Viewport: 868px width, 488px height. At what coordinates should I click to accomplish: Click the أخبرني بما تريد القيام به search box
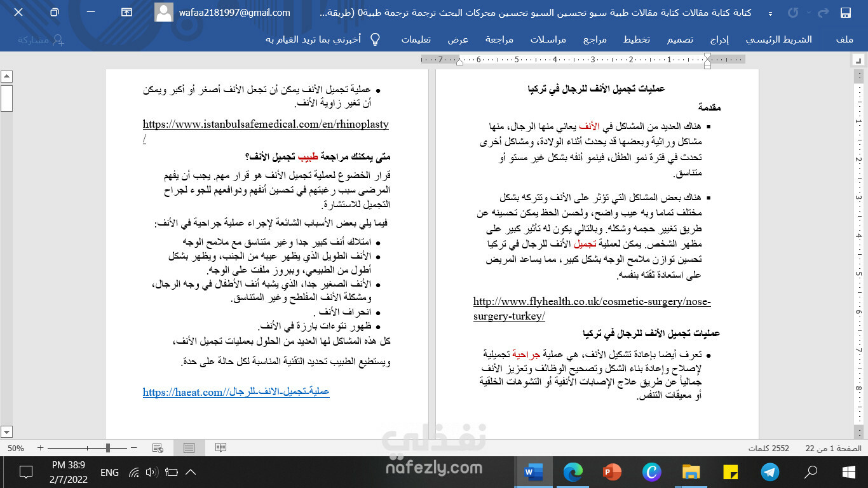(313, 39)
